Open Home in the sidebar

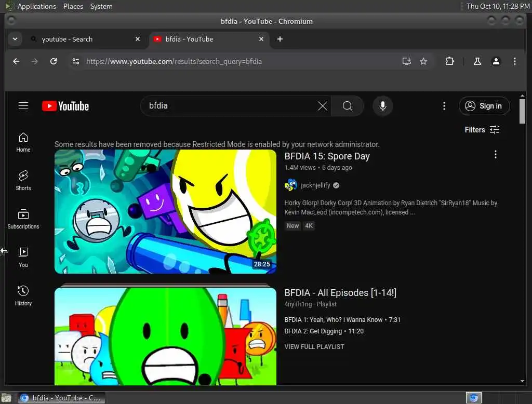pyautogui.click(x=23, y=142)
